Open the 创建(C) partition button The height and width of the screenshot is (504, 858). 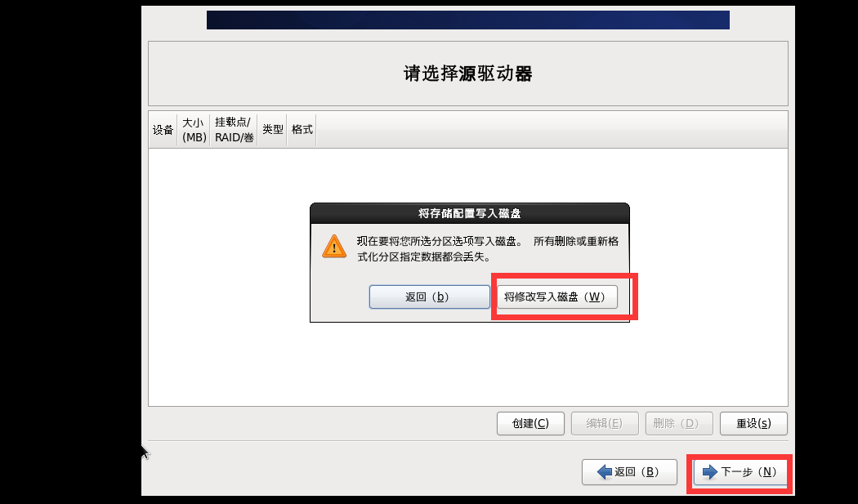pos(530,424)
